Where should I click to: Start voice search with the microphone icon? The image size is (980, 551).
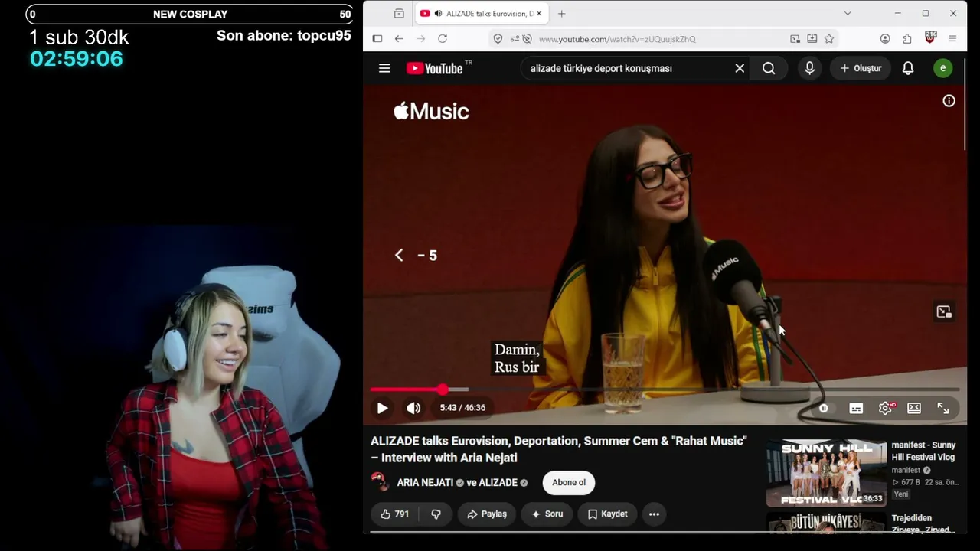pos(809,68)
